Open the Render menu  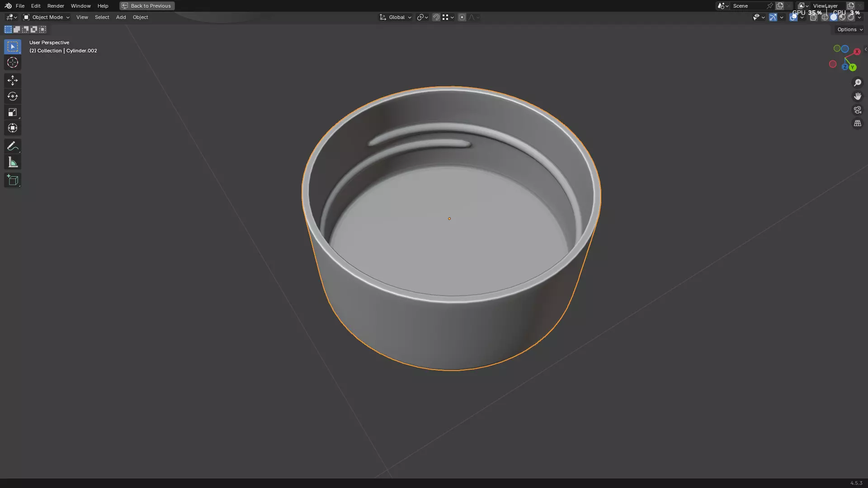coord(56,6)
